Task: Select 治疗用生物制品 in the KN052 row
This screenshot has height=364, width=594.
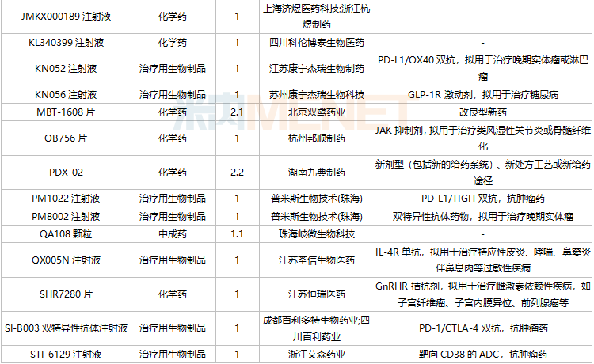Action: (x=173, y=69)
